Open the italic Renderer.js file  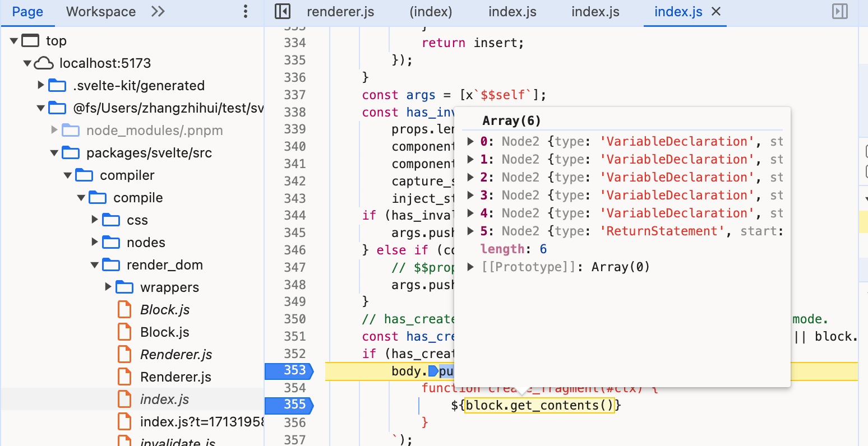click(176, 355)
